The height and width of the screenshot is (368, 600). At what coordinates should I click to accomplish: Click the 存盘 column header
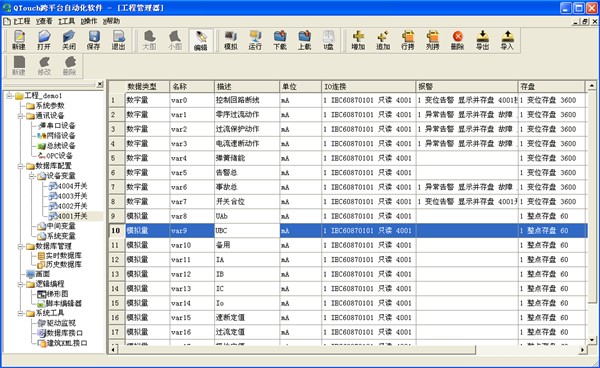pos(551,86)
